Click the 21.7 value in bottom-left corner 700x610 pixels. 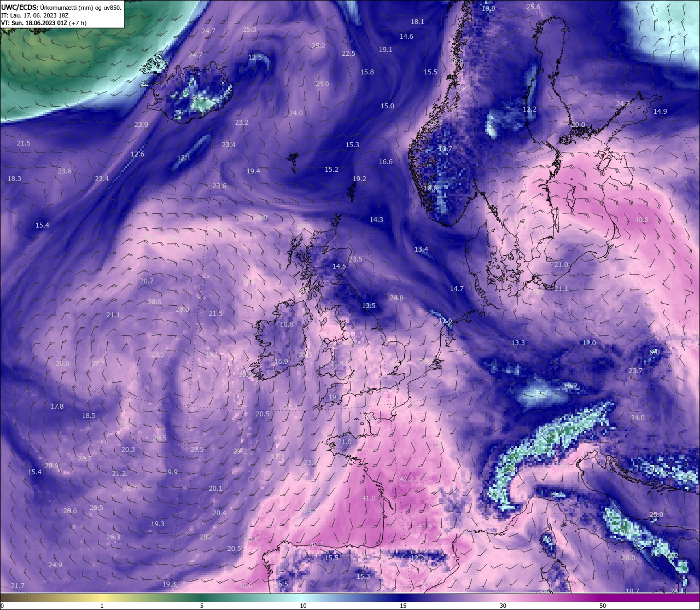click(17, 586)
